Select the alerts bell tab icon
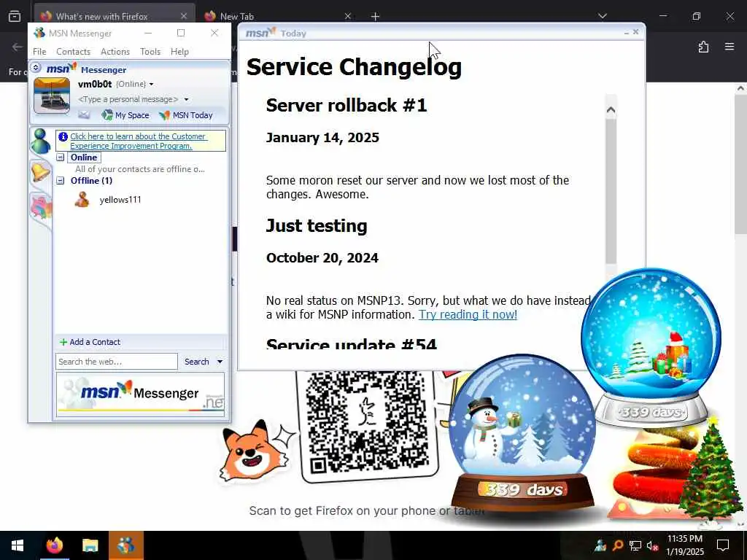747x560 pixels. click(x=41, y=172)
